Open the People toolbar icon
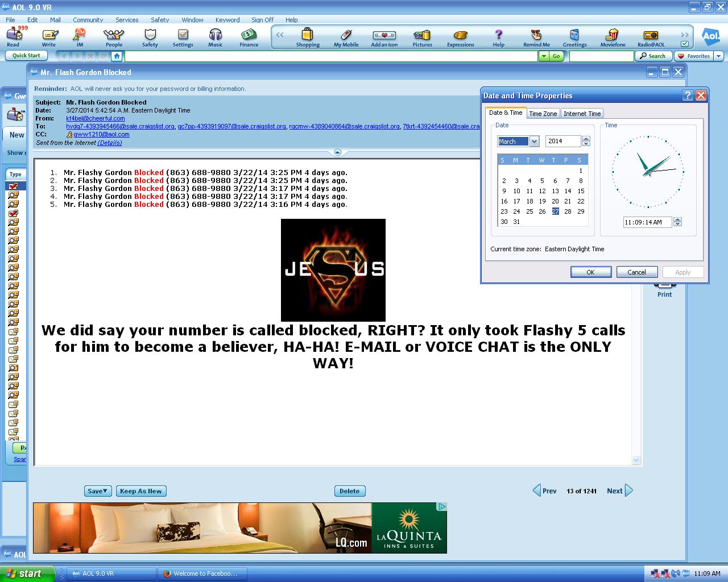 coord(114,37)
